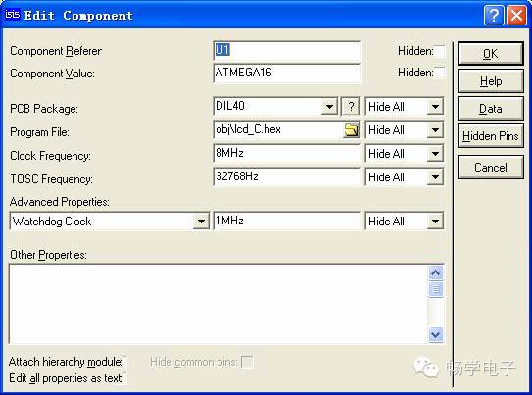The height and width of the screenshot is (395, 532).
Task: Open the dialog's context help question icon
Action: point(494,15)
